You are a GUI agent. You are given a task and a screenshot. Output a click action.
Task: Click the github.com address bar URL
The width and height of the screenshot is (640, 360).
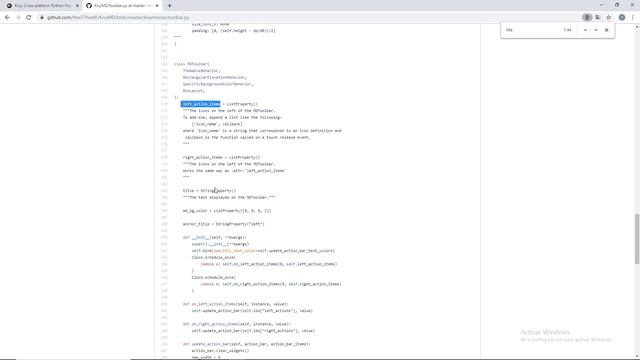click(118, 18)
